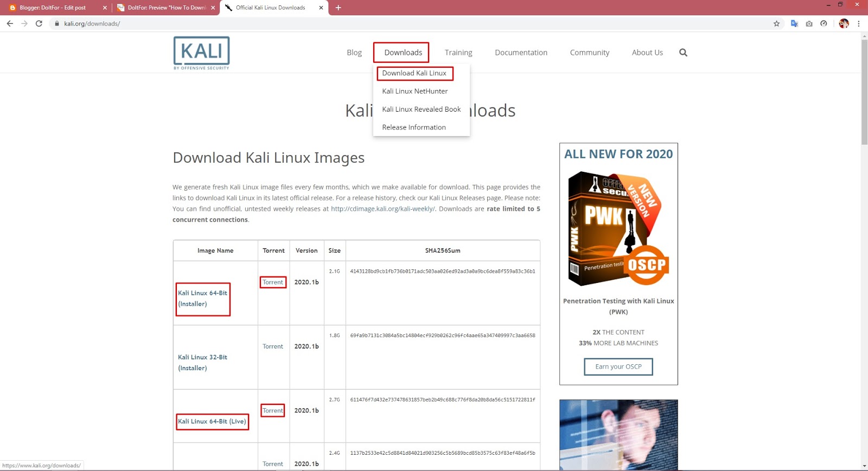Open the Google Translate extension icon
This screenshot has height=471, width=868.
click(794, 23)
